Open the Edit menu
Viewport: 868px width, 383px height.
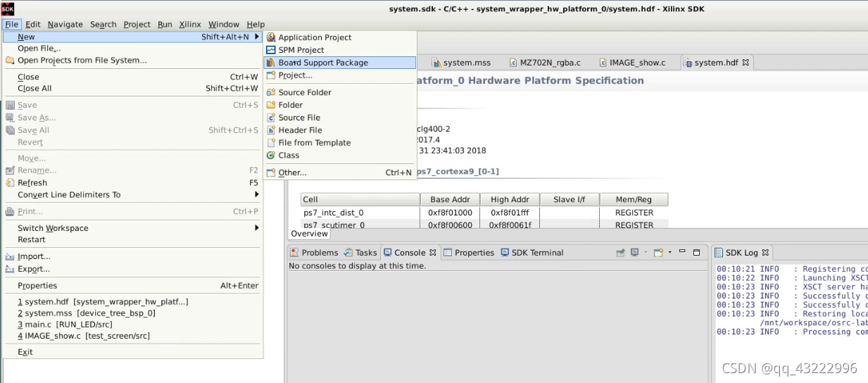click(x=33, y=24)
